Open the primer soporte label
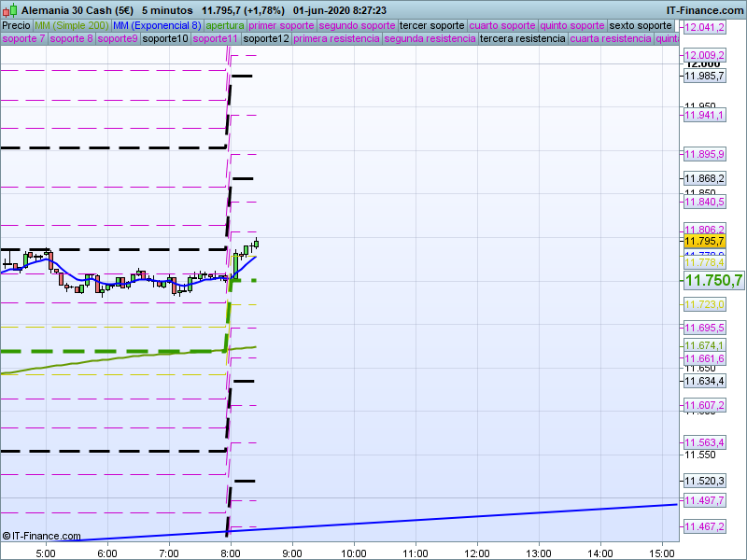Screen dimensions: 747x560 coord(281,25)
